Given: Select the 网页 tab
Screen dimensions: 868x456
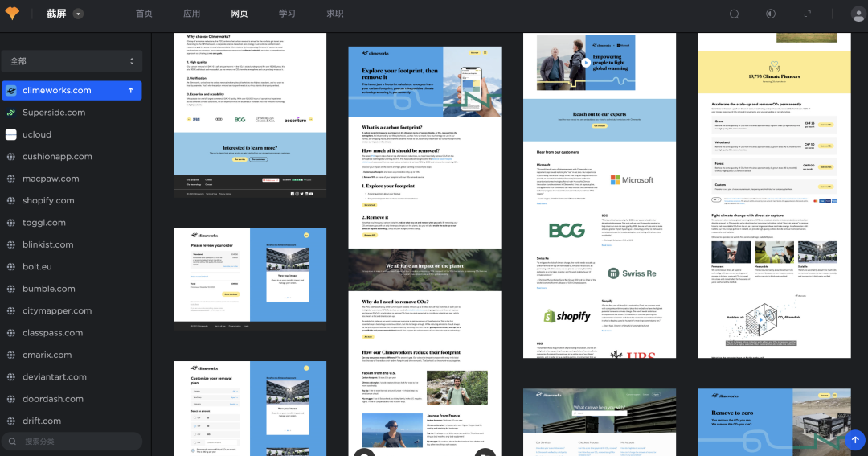Looking at the screenshot, I should [x=240, y=14].
